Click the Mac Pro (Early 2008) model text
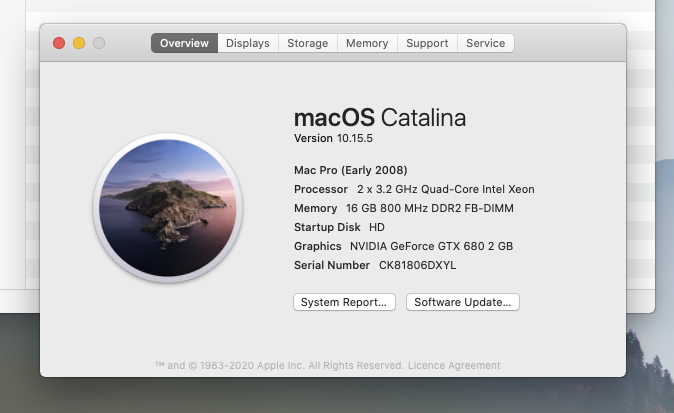674x413 pixels. point(351,170)
